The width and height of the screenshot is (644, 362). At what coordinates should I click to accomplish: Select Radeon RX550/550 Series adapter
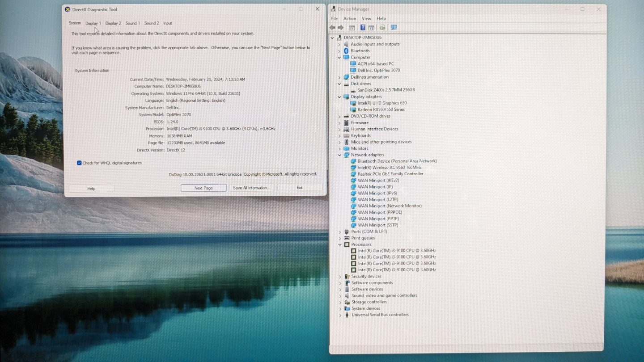point(381,109)
